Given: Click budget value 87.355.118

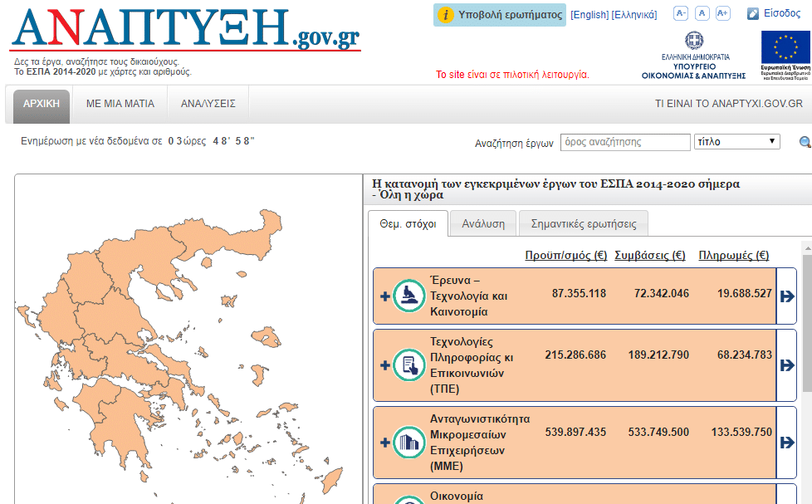Looking at the screenshot, I should 579,294.
